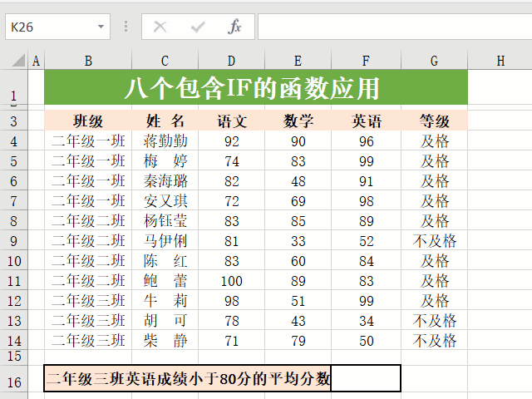
Task: Select the name cell 鲍 蕾
Action: [165, 281]
